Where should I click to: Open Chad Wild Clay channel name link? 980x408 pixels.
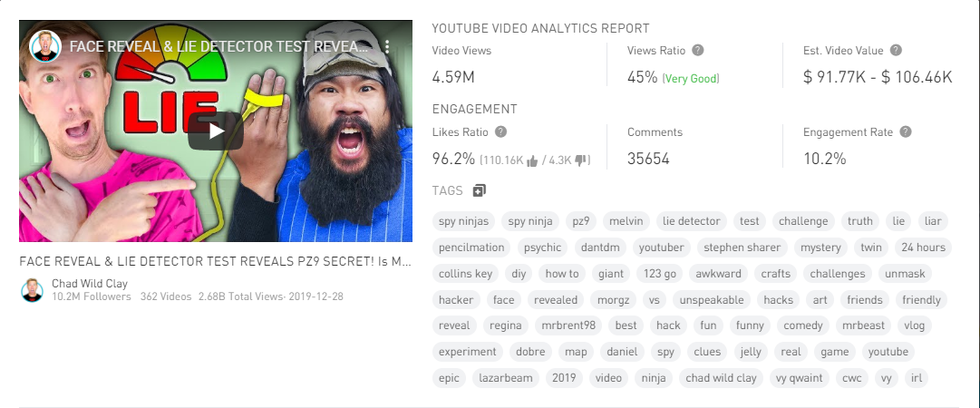(90, 284)
